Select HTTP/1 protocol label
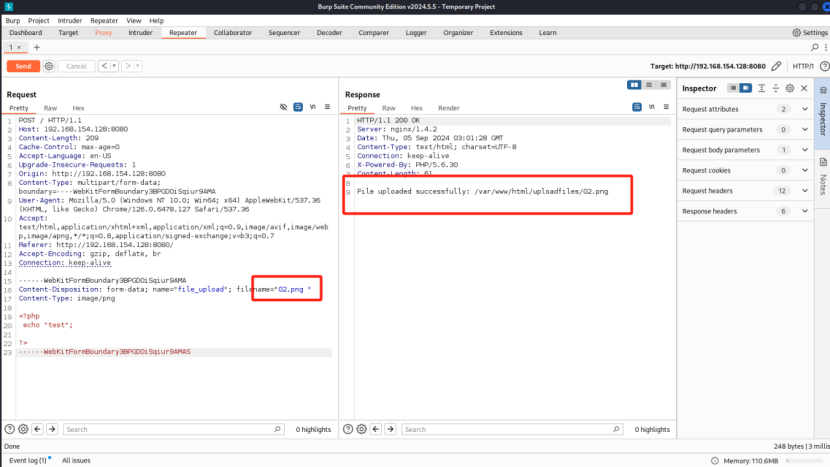Image resolution: width=830 pixels, height=467 pixels. click(x=803, y=66)
